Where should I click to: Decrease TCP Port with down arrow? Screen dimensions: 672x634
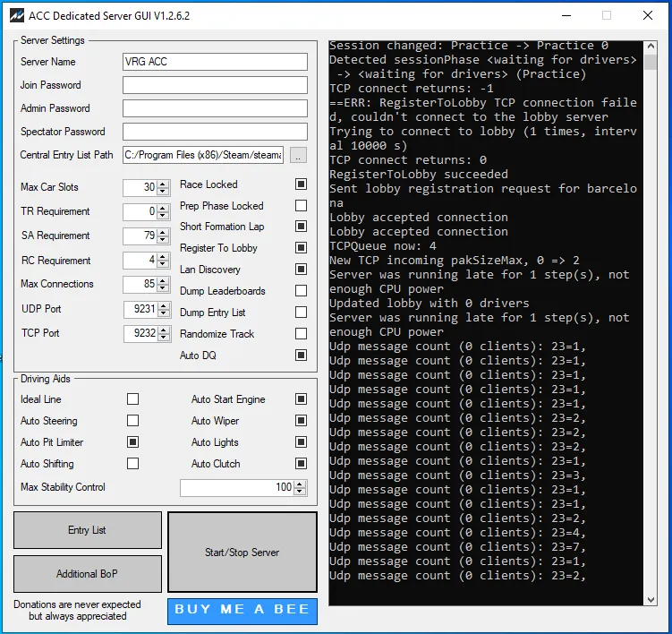click(x=163, y=338)
